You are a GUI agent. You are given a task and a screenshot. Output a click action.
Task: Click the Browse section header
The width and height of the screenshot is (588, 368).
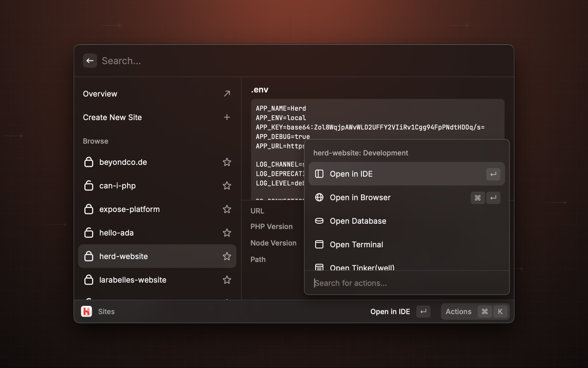click(96, 141)
